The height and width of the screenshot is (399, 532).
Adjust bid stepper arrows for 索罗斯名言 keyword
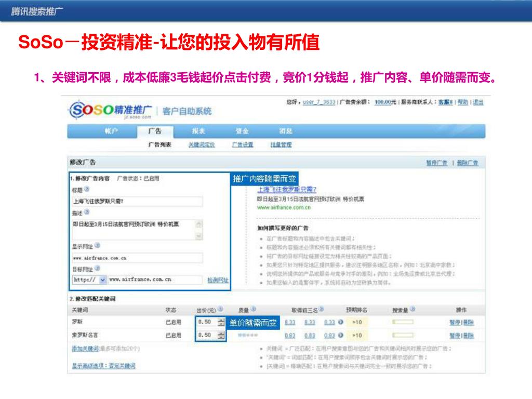point(221,335)
